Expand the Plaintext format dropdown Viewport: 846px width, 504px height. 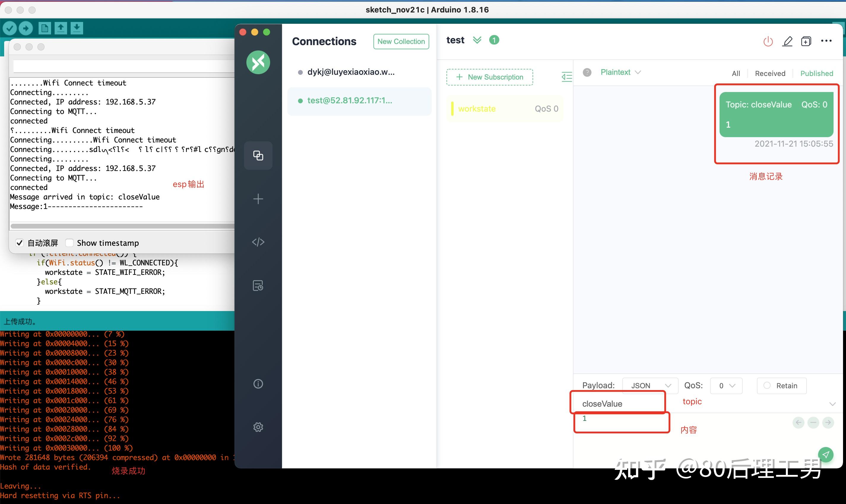[620, 72]
